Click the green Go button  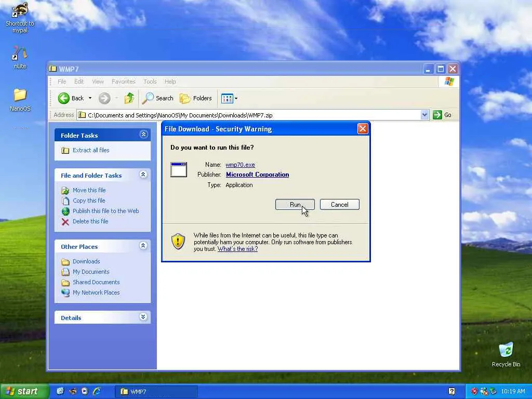[442, 115]
